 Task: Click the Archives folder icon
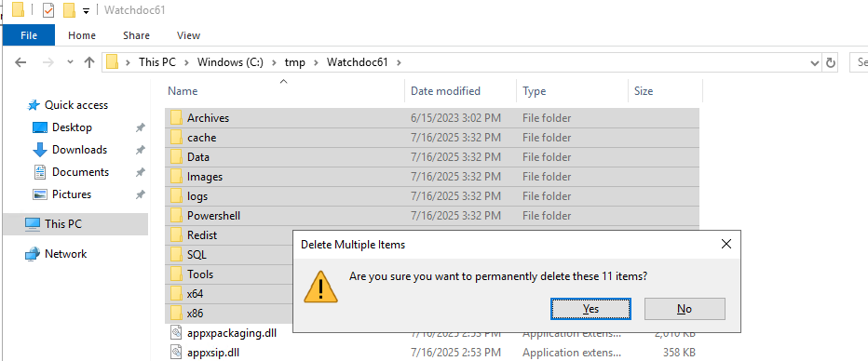click(x=176, y=118)
